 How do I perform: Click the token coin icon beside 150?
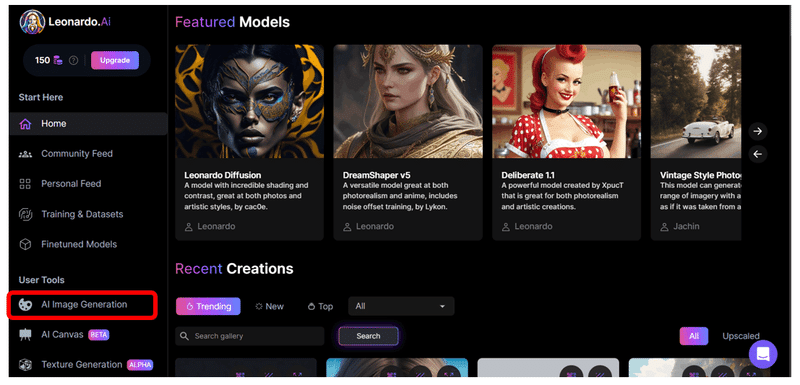pos(58,60)
